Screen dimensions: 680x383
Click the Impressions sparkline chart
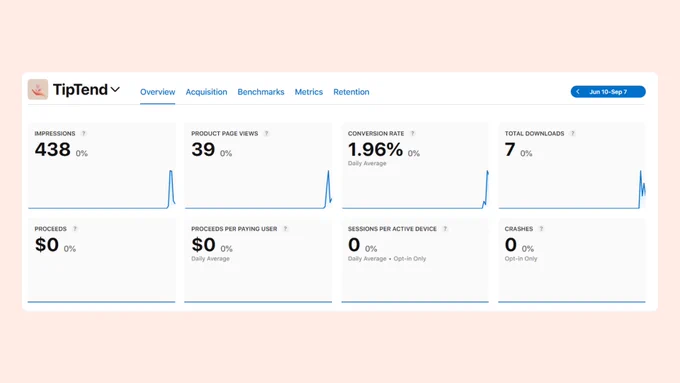101,189
